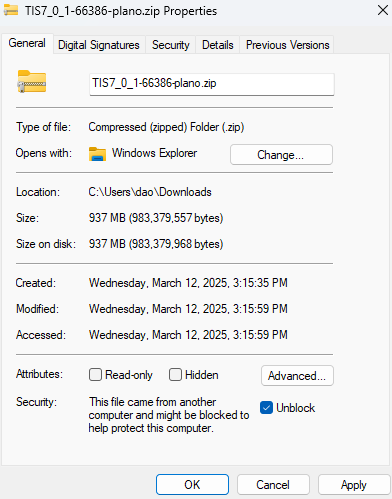Open the Previous Versions tab
Viewport: 392px width, 499px height.
[287, 45]
